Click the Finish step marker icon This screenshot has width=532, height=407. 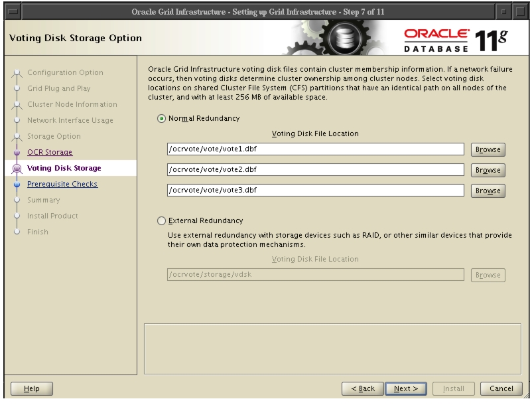(x=17, y=232)
